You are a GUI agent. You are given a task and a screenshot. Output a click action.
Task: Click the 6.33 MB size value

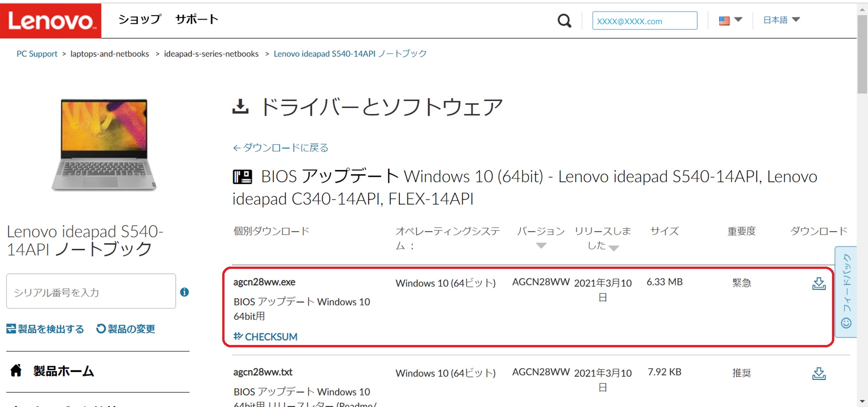(x=664, y=282)
